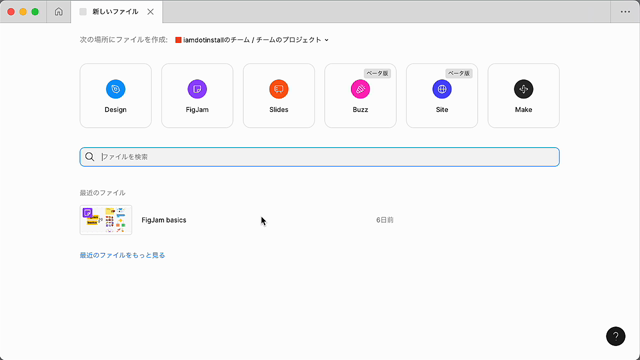Click the green macOS fullscreen button

tap(35, 11)
